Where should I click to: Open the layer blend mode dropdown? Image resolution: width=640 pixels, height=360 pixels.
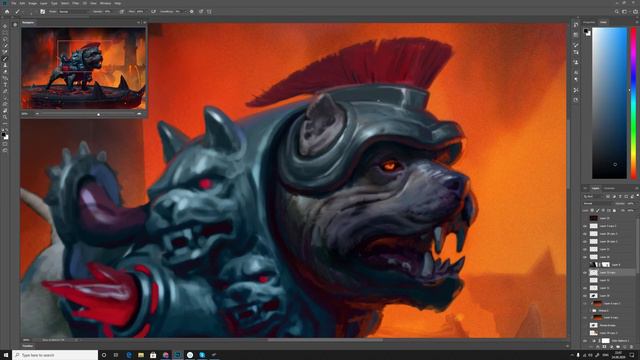pos(597,203)
